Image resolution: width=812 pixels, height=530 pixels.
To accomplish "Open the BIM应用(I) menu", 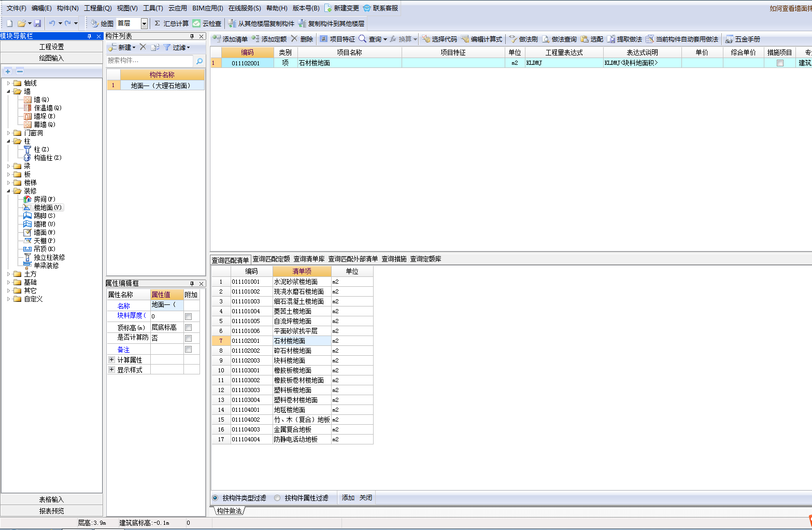I will [207, 8].
